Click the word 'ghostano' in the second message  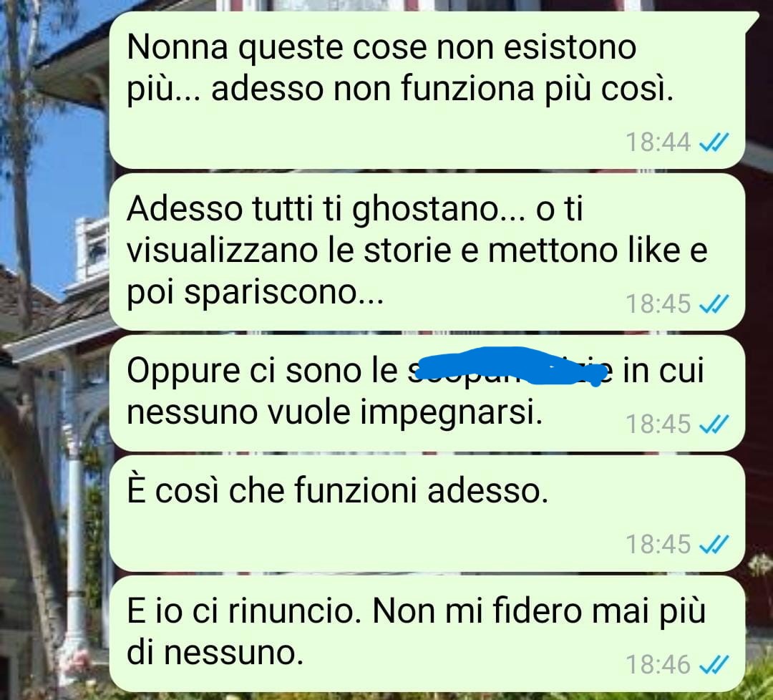pos(425,210)
